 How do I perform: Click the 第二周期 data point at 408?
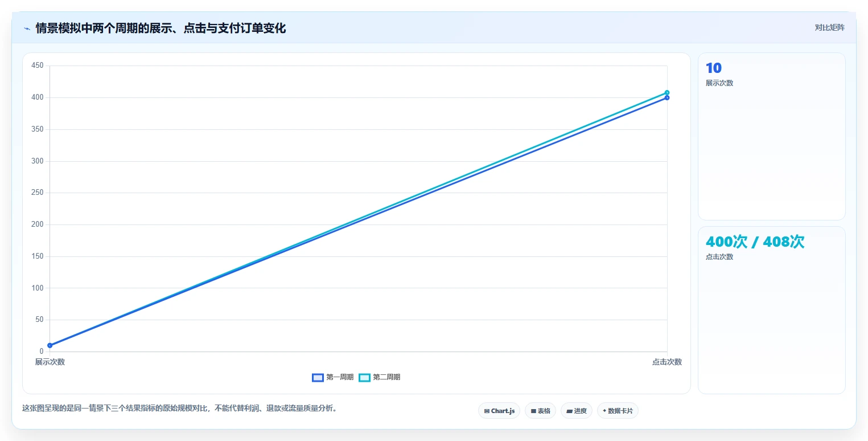pyautogui.click(x=667, y=92)
